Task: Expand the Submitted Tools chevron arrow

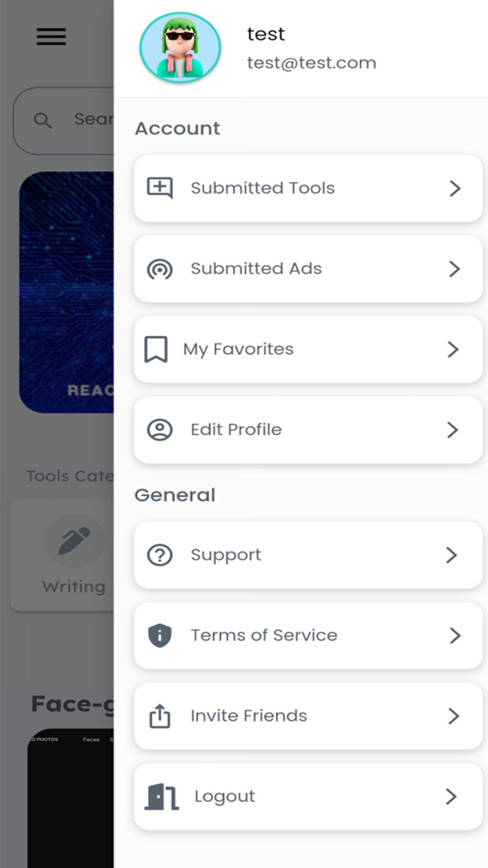Action: pyautogui.click(x=455, y=188)
